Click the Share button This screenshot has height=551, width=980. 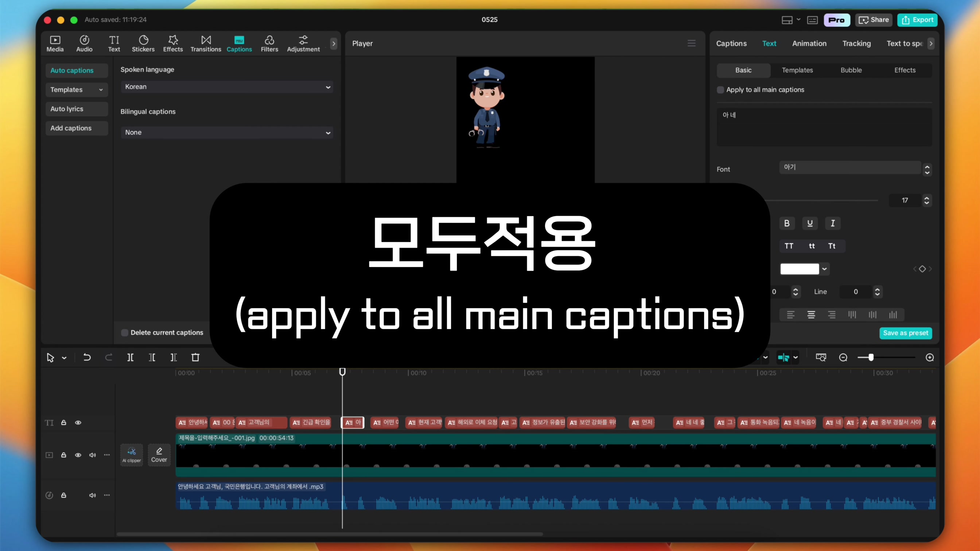(874, 20)
